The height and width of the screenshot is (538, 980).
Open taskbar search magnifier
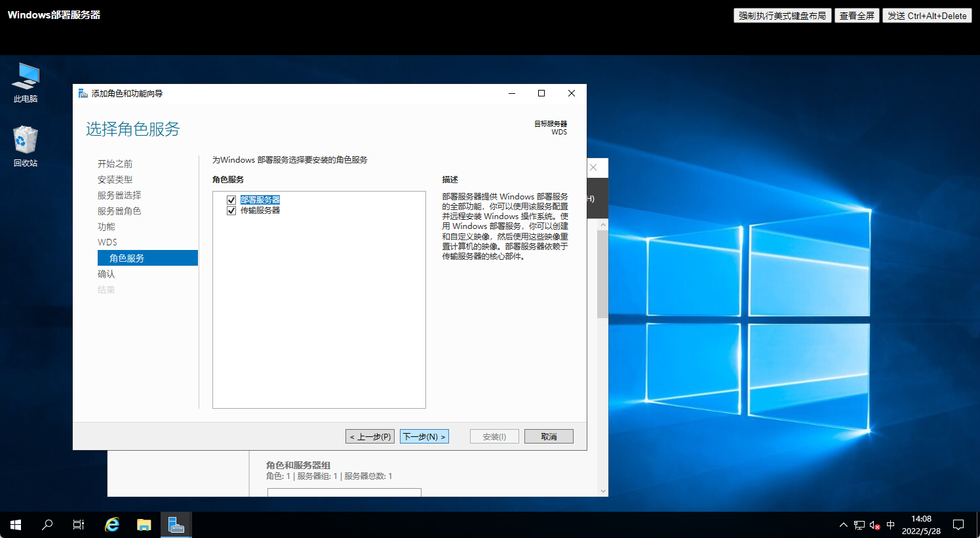pyautogui.click(x=47, y=525)
